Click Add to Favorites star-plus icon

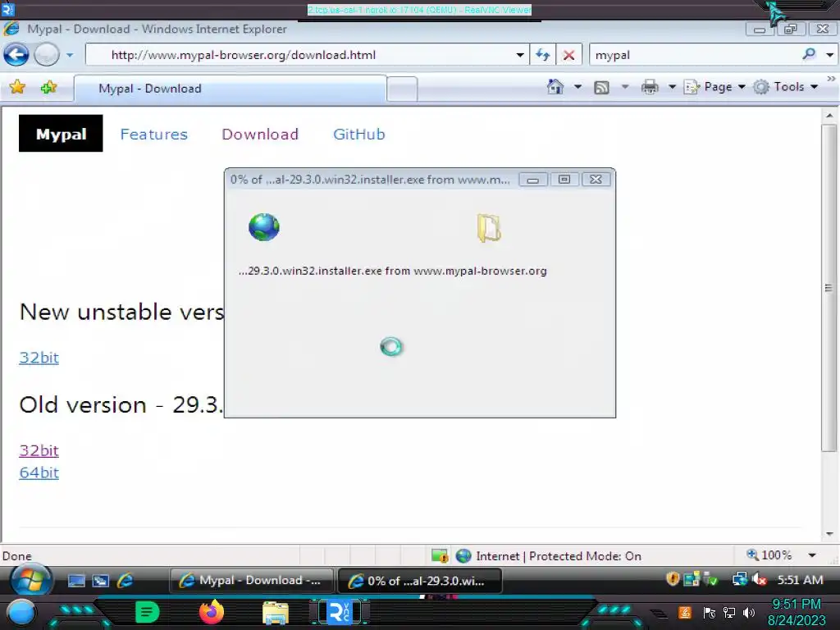tap(48, 87)
